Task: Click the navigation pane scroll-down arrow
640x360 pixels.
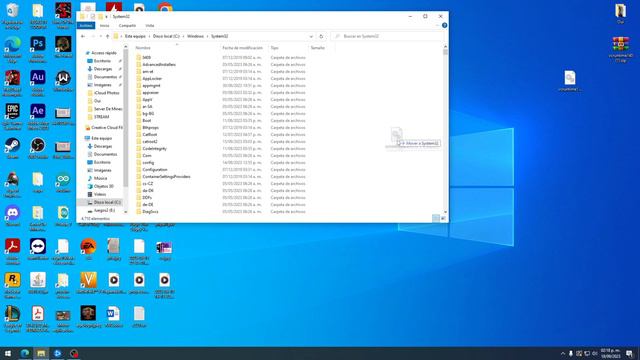Action: tap(126, 212)
